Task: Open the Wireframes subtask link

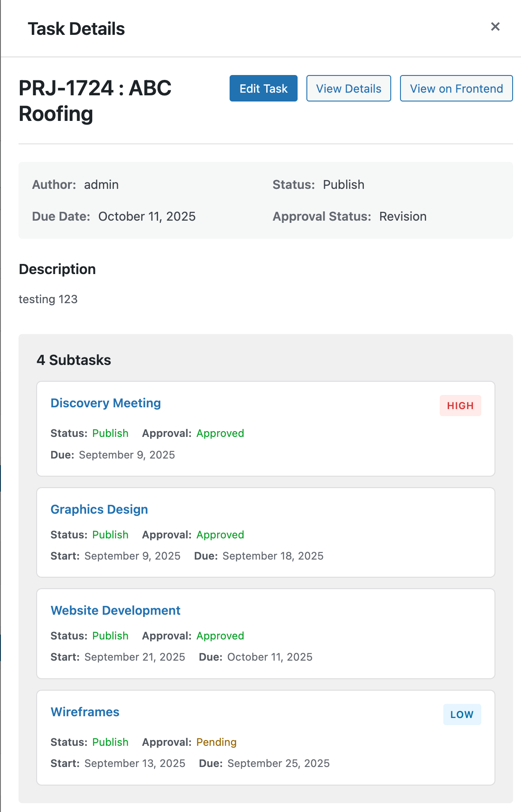Action: point(85,712)
